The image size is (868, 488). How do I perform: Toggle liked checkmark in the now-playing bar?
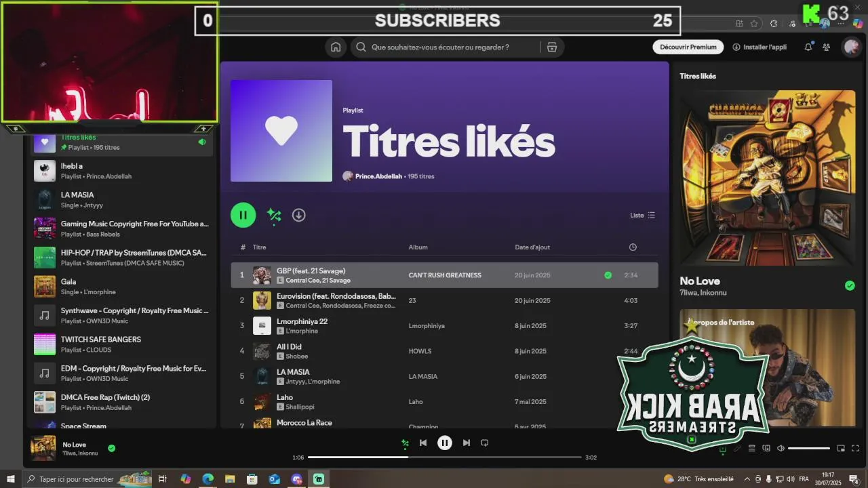pyautogui.click(x=111, y=448)
